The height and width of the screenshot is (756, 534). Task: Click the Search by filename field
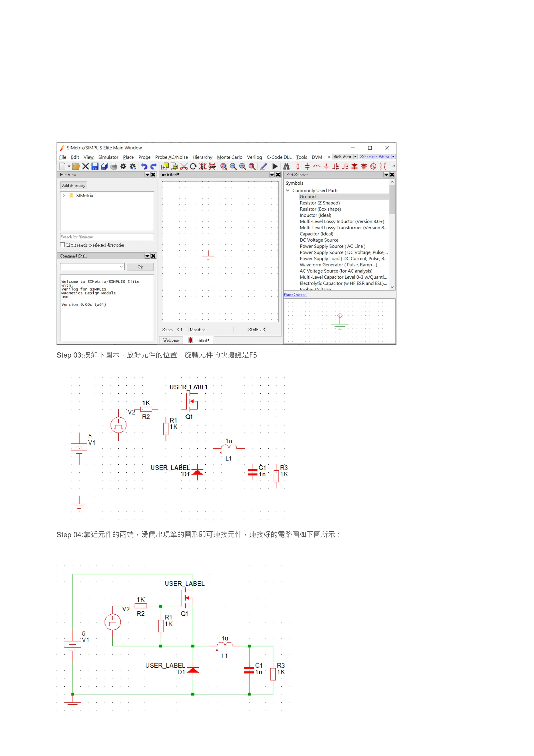pos(107,237)
